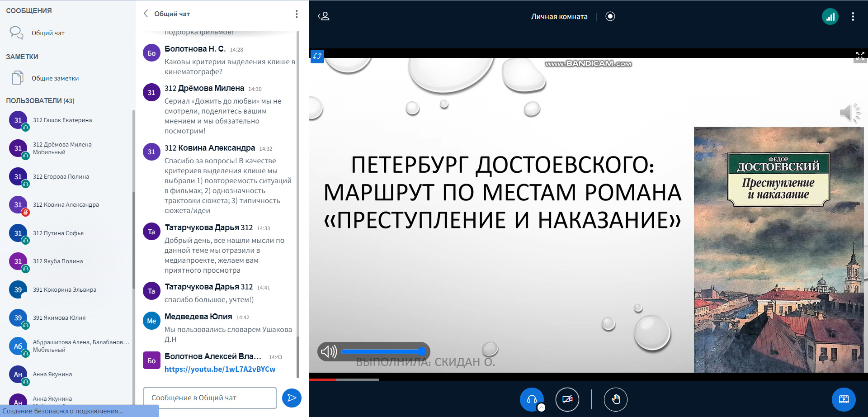Click the 31 avatar of Дрёмова in chat
Viewport: 868px width, 417px height.
point(151,92)
